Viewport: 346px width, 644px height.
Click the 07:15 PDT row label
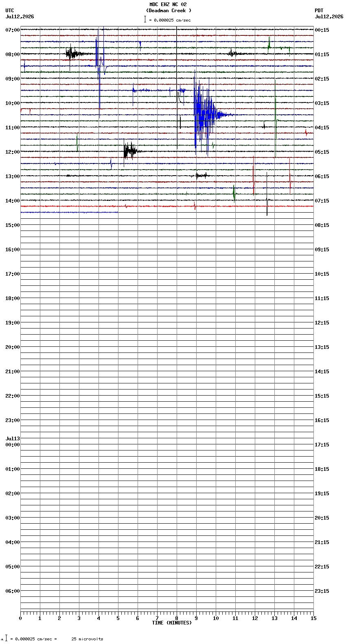[x=322, y=201]
